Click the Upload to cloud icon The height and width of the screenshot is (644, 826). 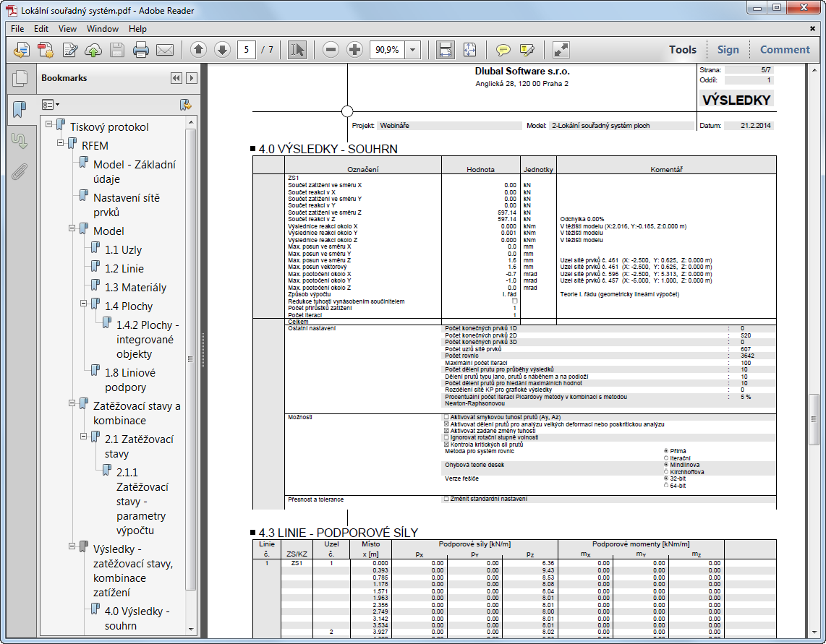point(93,50)
